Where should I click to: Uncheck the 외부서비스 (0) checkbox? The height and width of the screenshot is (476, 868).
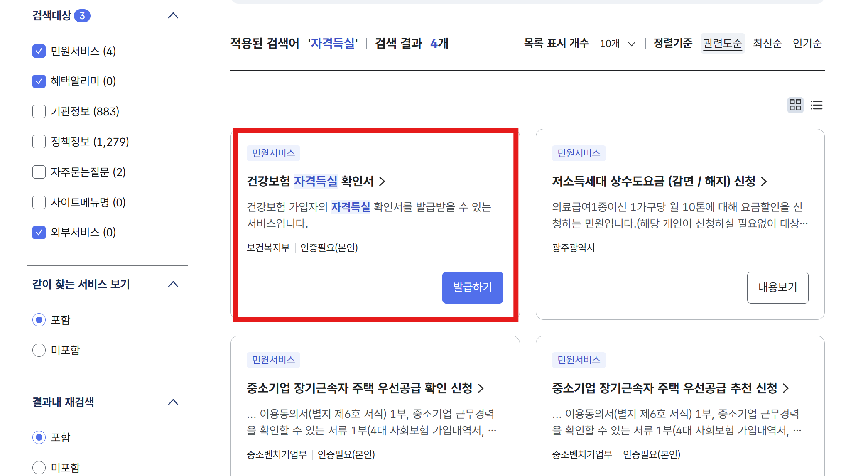(39, 232)
